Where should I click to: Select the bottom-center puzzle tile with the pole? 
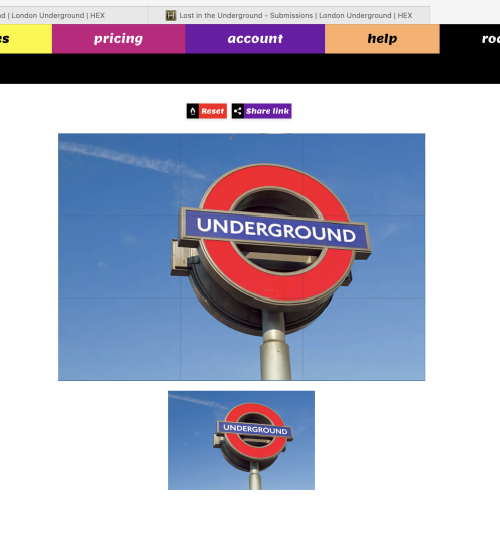pyautogui.click(x=241, y=339)
